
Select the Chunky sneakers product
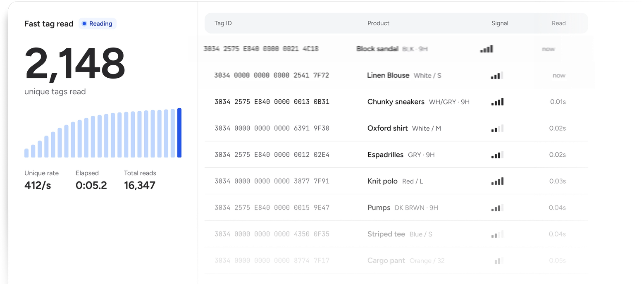coord(396,102)
